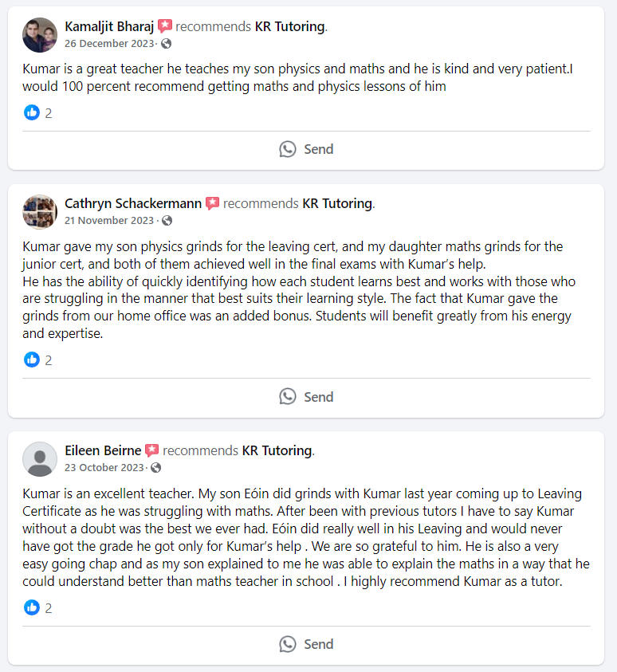Click the like icon on Eileen Beirne's review
This screenshot has width=617, height=672.
[x=32, y=607]
